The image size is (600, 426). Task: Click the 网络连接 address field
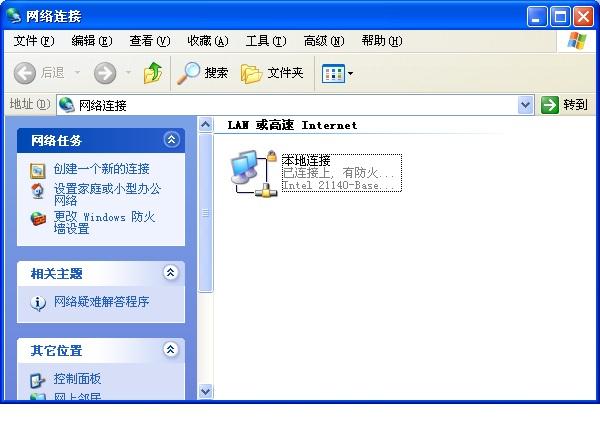coord(288,105)
